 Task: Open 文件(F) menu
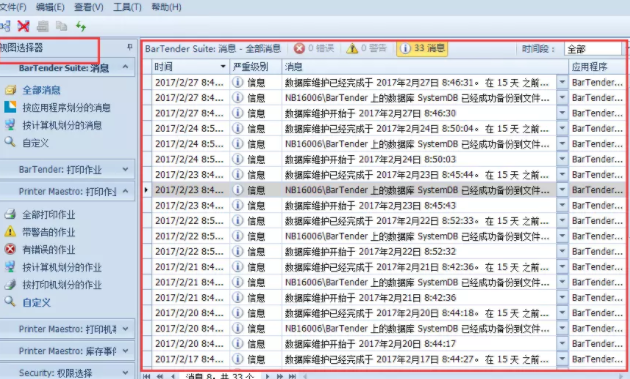coord(13,7)
